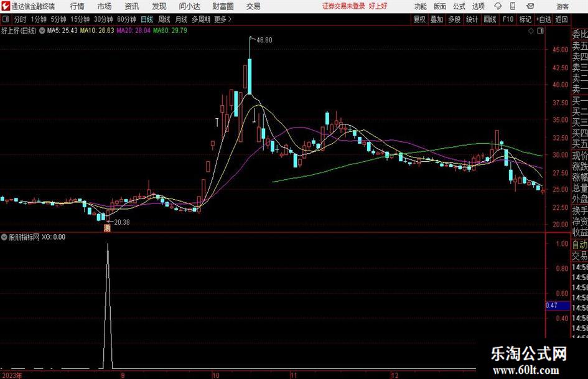Viewport: 588px width, 379px height.
Task: Click the 股朋指标网 XG: 0.00 label
Action: (37, 237)
